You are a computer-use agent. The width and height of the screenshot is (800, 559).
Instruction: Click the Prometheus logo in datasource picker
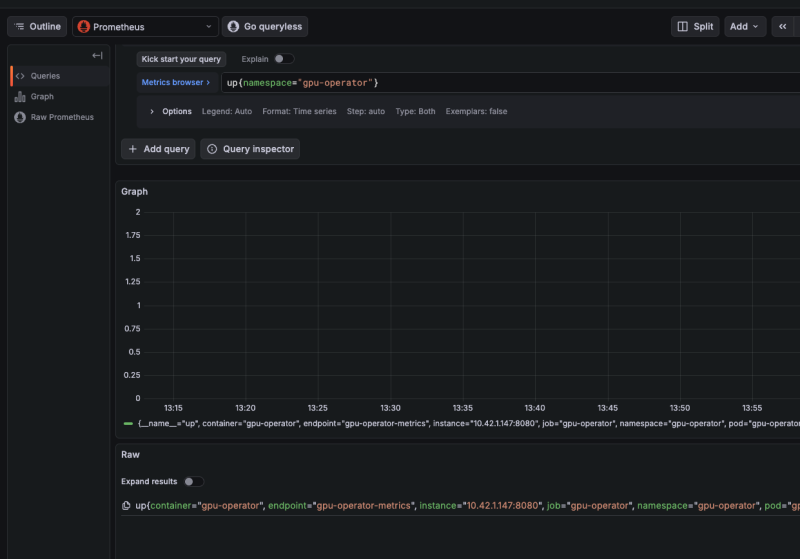tap(84, 27)
